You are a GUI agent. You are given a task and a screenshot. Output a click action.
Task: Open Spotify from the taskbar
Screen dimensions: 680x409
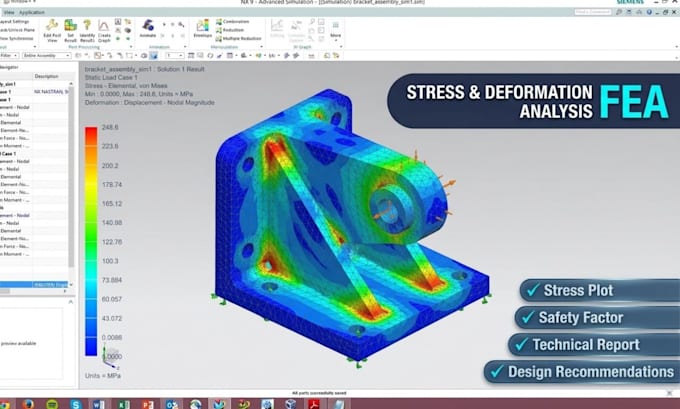coord(52,404)
